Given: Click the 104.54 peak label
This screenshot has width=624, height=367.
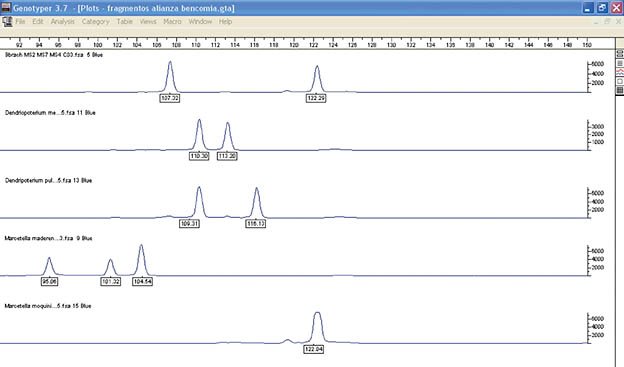Looking at the screenshot, I should pyautogui.click(x=142, y=281).
